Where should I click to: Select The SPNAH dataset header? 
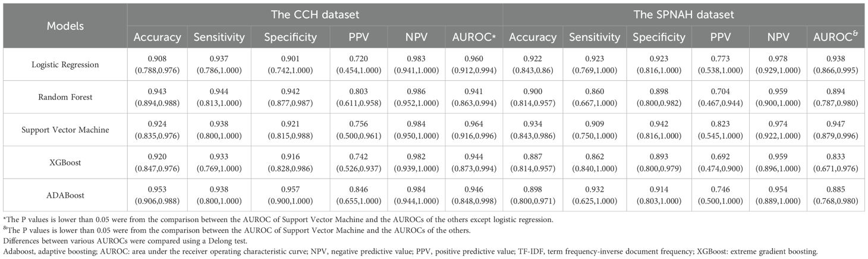click(686, 15)
